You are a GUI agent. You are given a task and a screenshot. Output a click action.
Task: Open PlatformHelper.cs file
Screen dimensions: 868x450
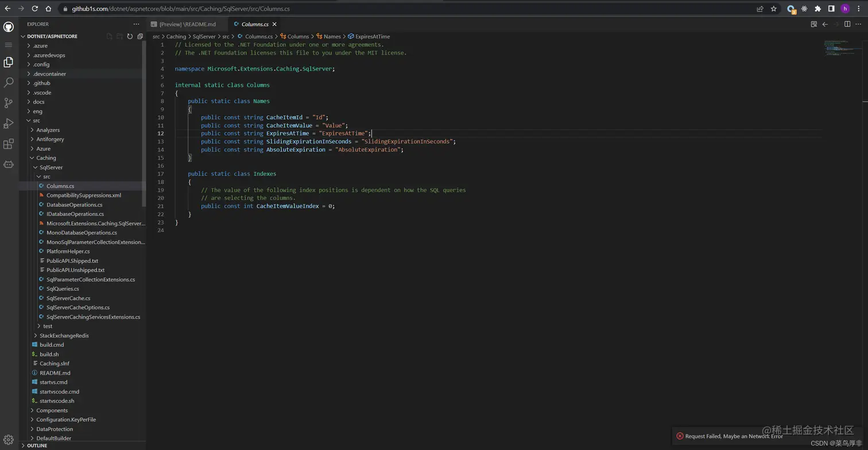click(68, 251)
